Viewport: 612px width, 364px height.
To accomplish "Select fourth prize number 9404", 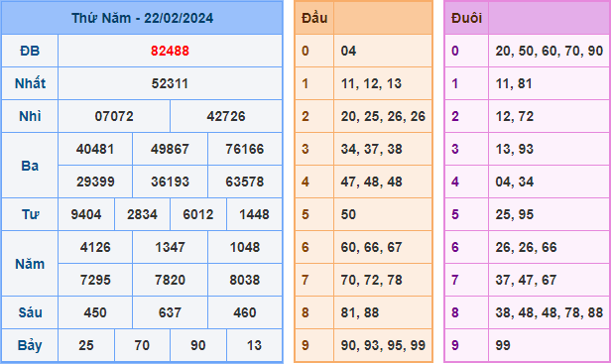I will [x=86, y=214].
